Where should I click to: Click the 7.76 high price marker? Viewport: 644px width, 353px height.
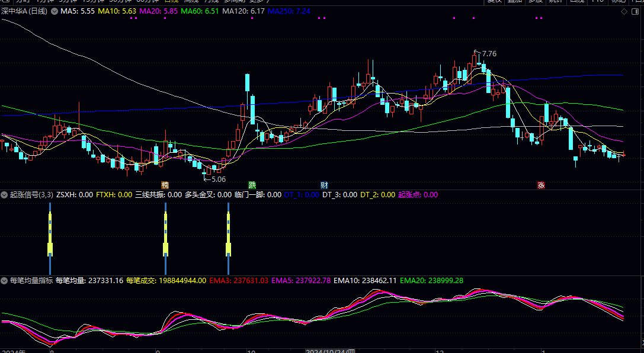489,54
